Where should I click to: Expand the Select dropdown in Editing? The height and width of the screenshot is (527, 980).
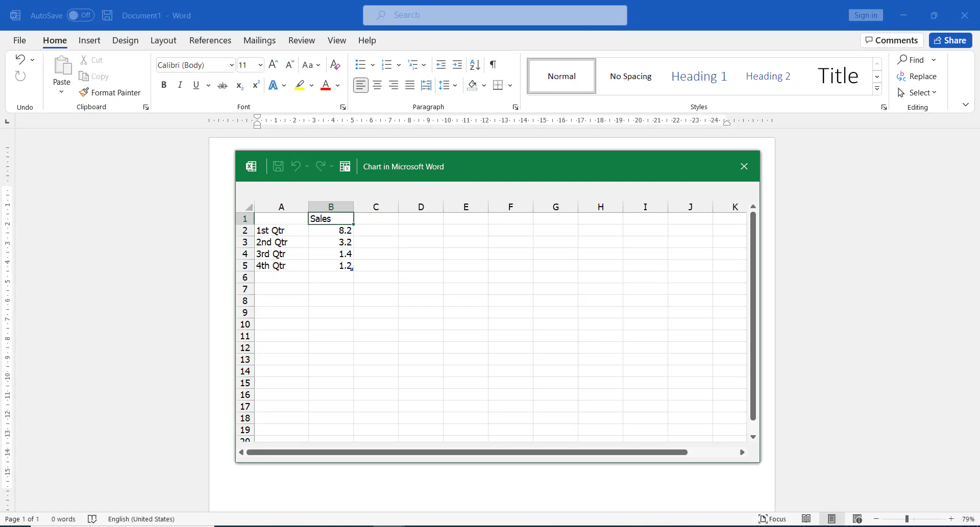917,92
